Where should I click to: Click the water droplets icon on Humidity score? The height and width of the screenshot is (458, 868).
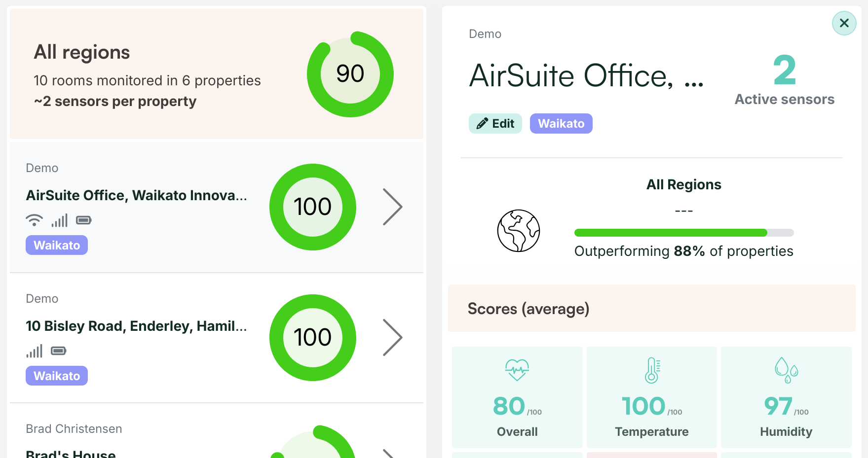(x=786, y=370)
